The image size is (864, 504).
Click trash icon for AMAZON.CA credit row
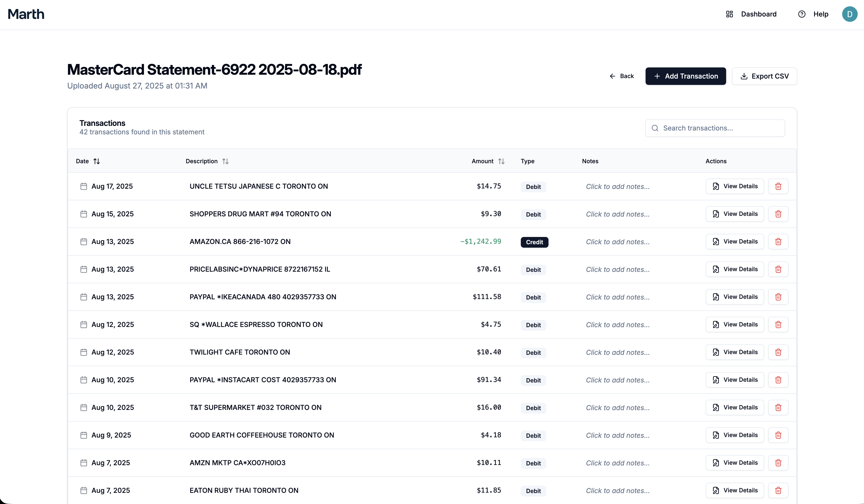(778, 242)
